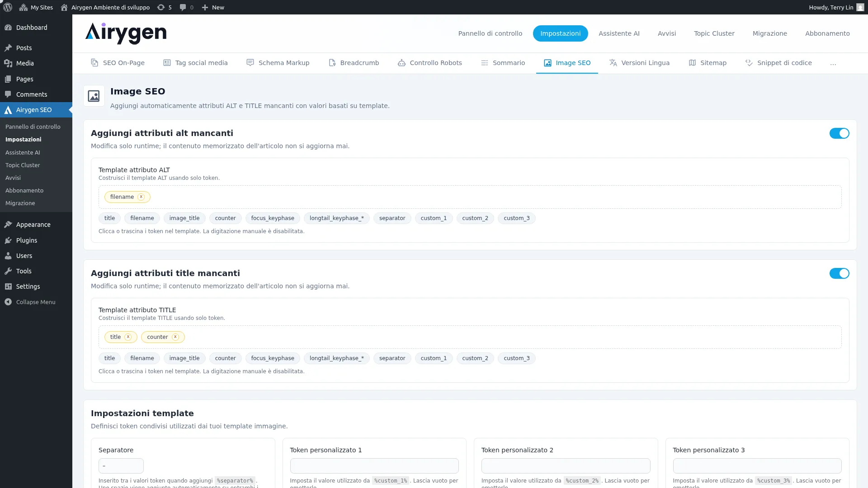Click the Sommario list icon
The image size is (868, 488).
coord(484,63)
